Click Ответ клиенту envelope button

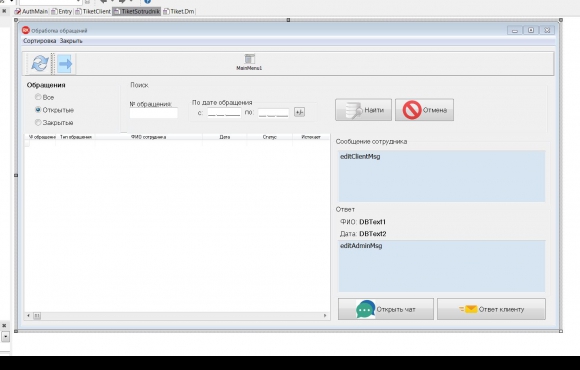pyautogui.click(x=491, y=309)
